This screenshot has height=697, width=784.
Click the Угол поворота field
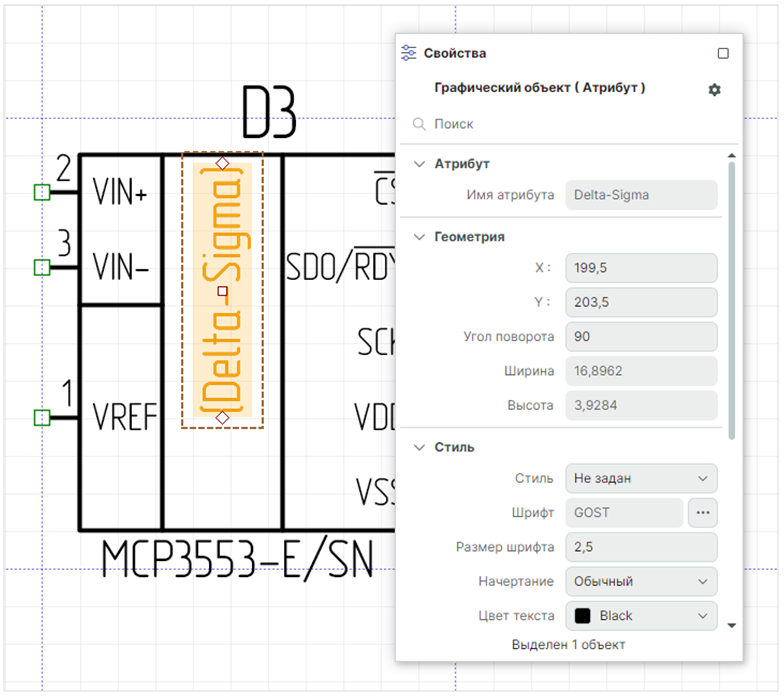click(x=641, y=336)
